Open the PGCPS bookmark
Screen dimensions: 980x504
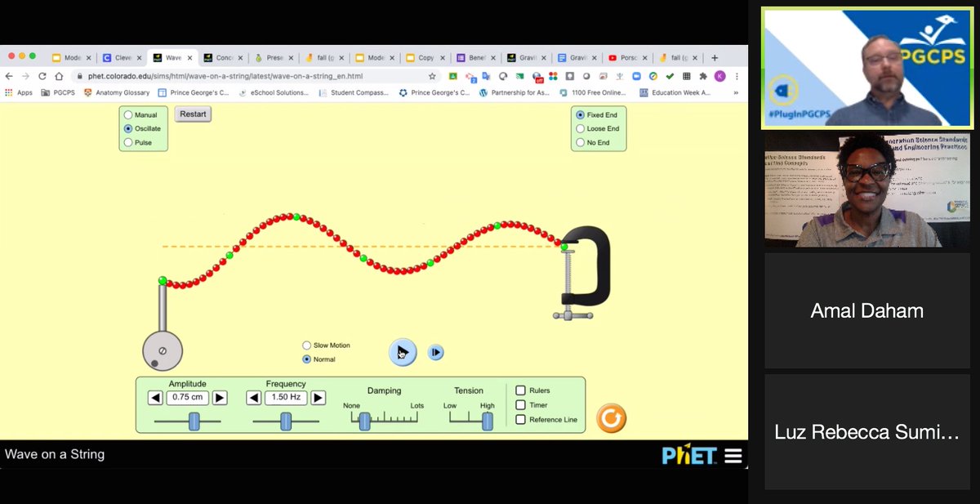click(x=58, y=92)
